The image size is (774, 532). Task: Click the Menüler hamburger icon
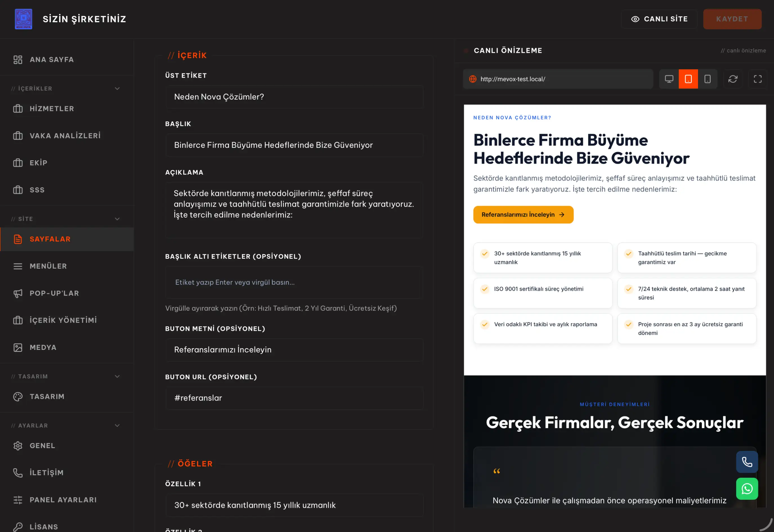coord(18,266)
